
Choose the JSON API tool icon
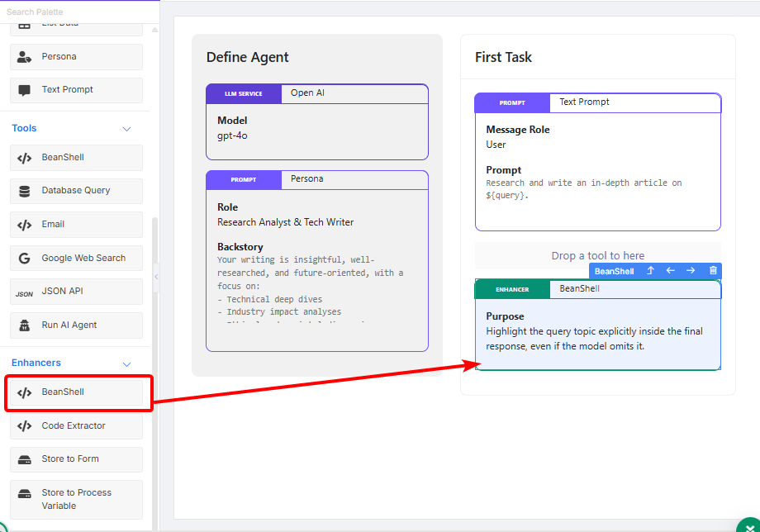[x=25, y=292]
